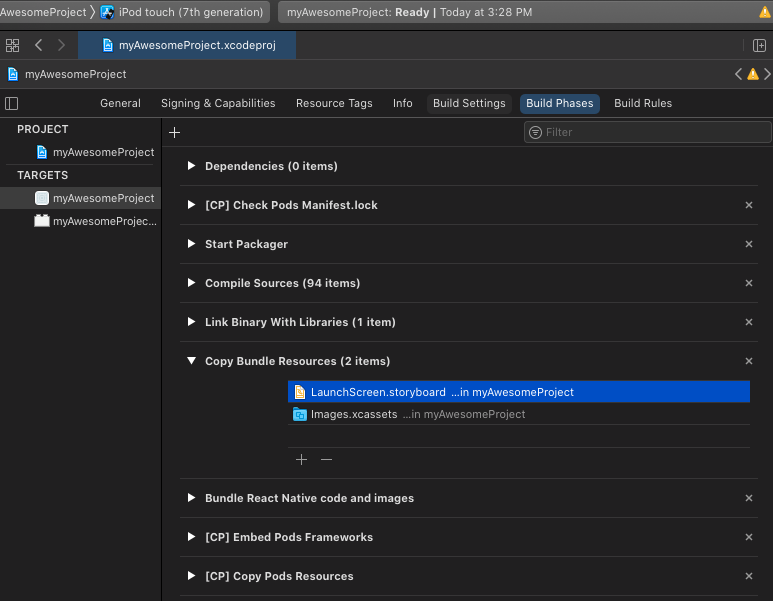The width and height of the screenshot is (773, 601).
Task: Click the project file icon in jump bar
Action: (x=13, y=74)
